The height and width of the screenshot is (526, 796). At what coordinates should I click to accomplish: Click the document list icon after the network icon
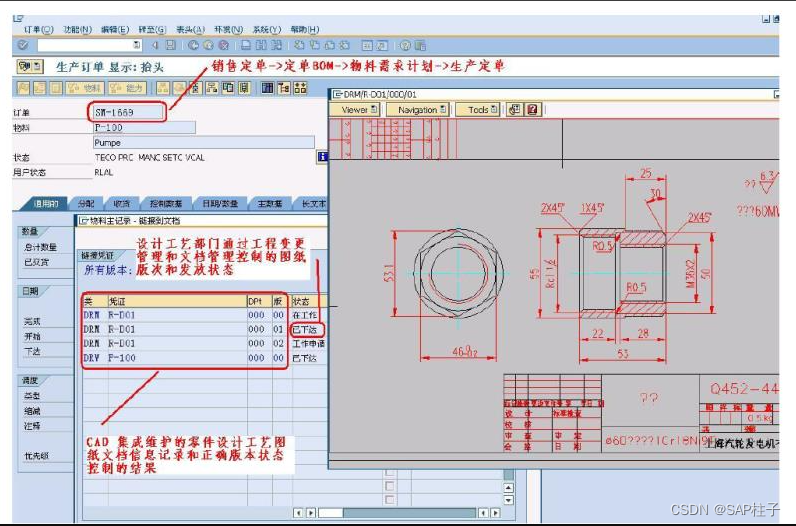coord(228,88)
